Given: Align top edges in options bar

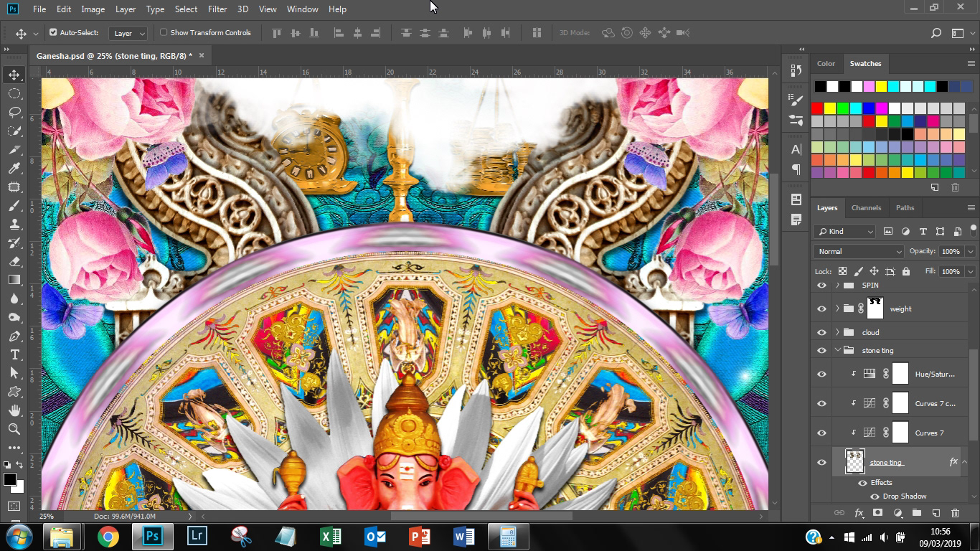Looking at the screenshot, I should pos(276,33).
